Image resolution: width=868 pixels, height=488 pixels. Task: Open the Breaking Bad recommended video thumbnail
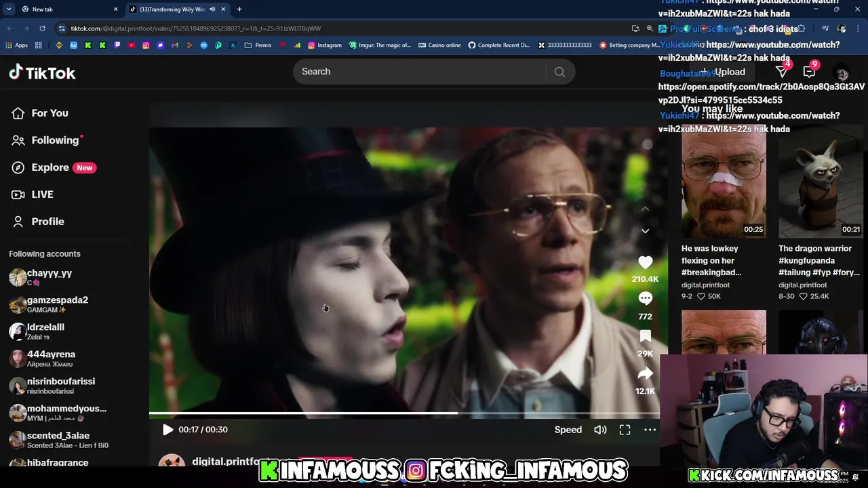pos(724,182)
